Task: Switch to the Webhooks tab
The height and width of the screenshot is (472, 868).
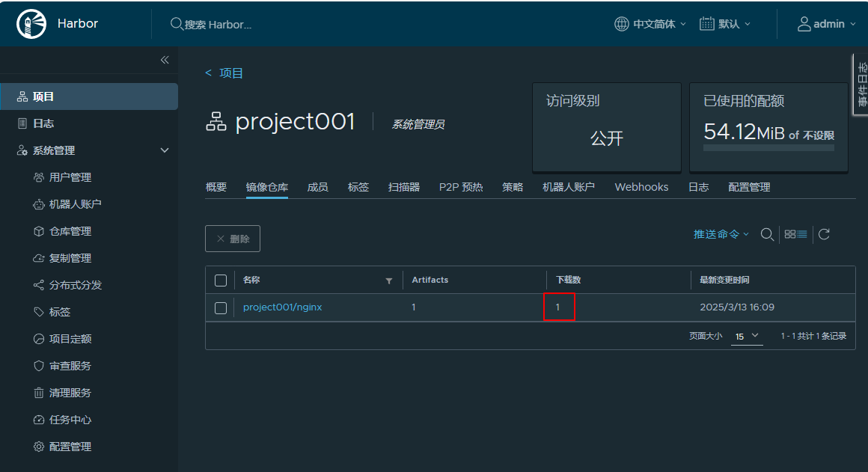Action: [641, 187]
